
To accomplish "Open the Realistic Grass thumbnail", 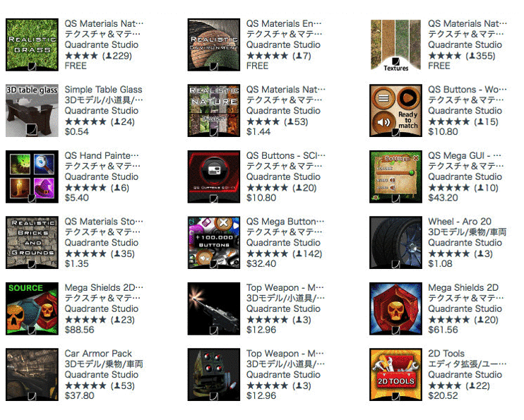I will point(32,44).
